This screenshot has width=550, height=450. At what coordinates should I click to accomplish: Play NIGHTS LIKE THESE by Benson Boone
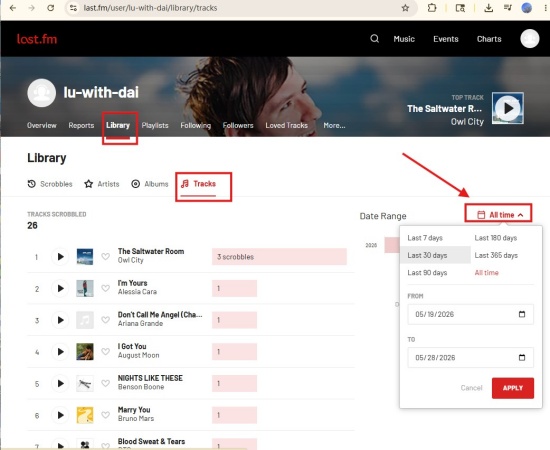60,383
